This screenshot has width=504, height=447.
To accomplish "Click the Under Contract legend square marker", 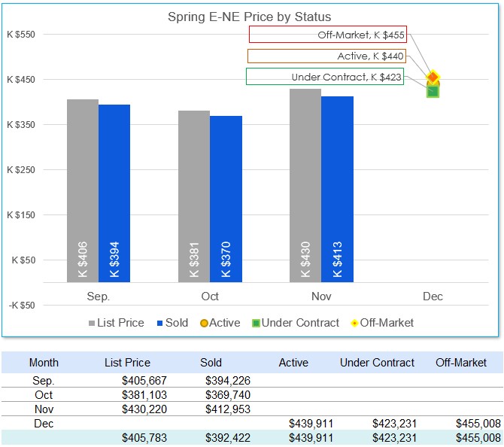I will tap(256, 324).
